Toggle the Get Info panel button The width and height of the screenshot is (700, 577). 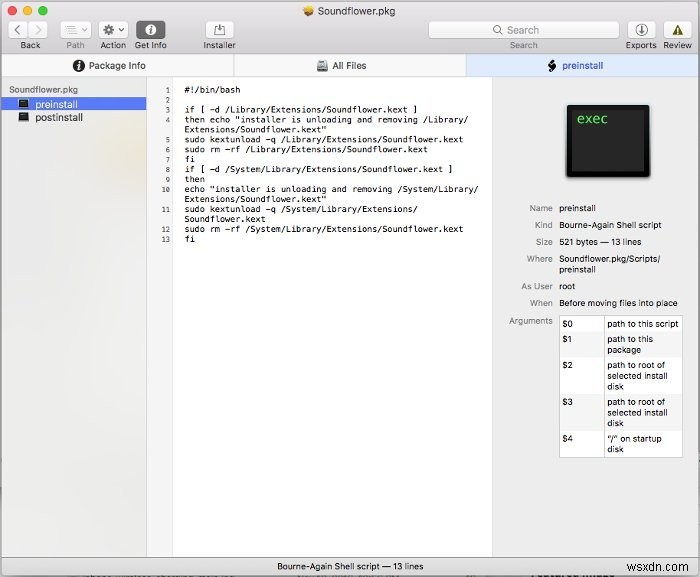tap(150, 30)
